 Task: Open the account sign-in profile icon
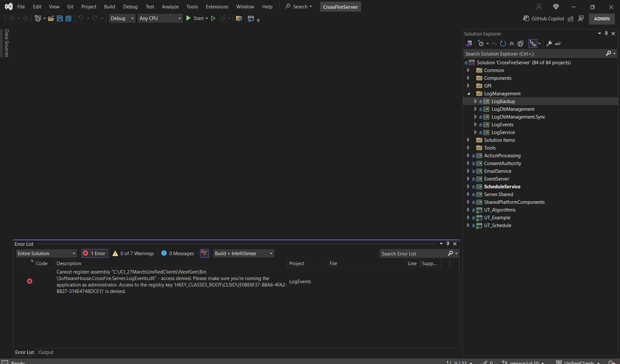click(539, 7)
